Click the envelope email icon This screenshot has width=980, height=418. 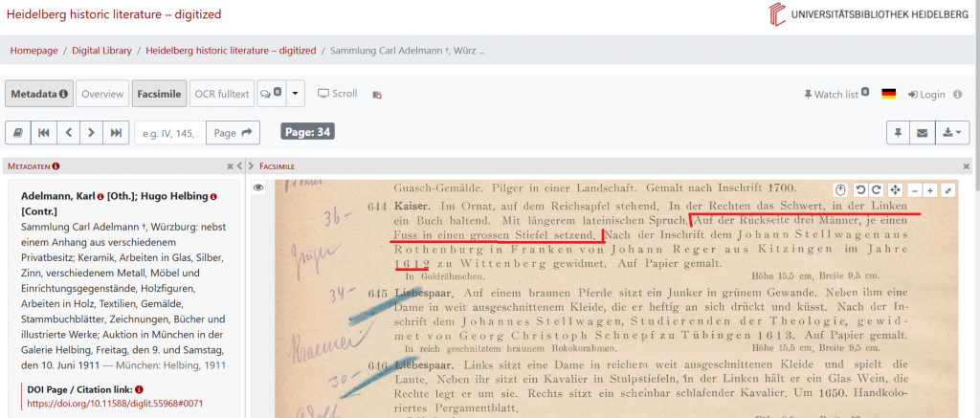click(x=922, y=133)
